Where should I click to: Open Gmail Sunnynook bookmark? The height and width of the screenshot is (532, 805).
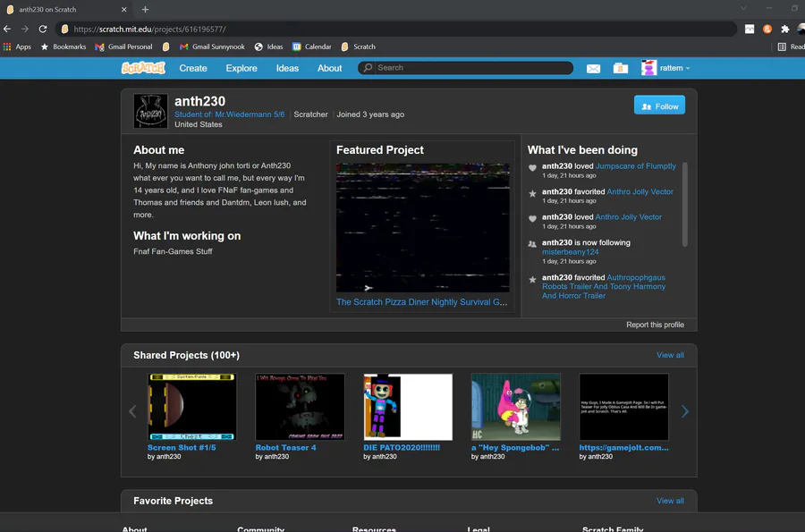pyautogui.click(x=212, y=46)
